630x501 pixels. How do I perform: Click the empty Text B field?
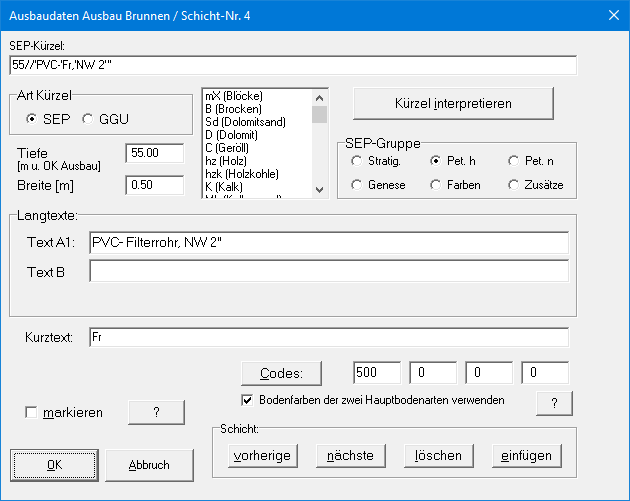pyautogui.click(x=328, y=271)
